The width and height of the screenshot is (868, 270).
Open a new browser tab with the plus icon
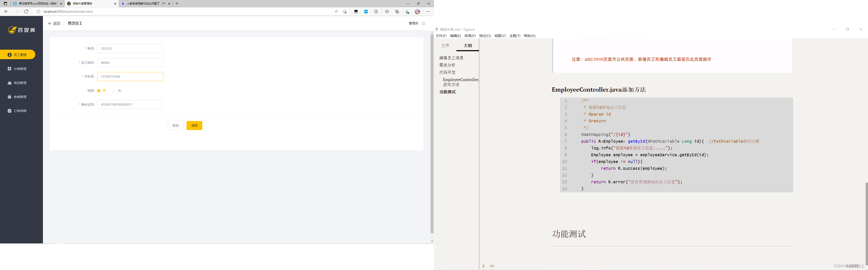[x=177, y=4]
